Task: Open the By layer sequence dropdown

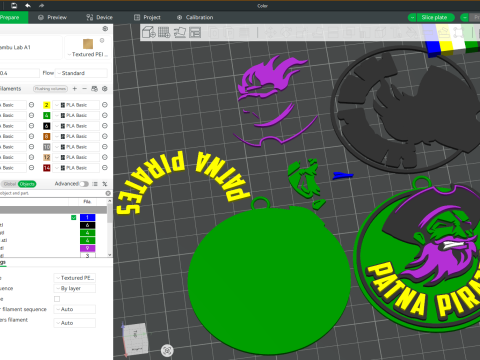Action: [75, 288]
